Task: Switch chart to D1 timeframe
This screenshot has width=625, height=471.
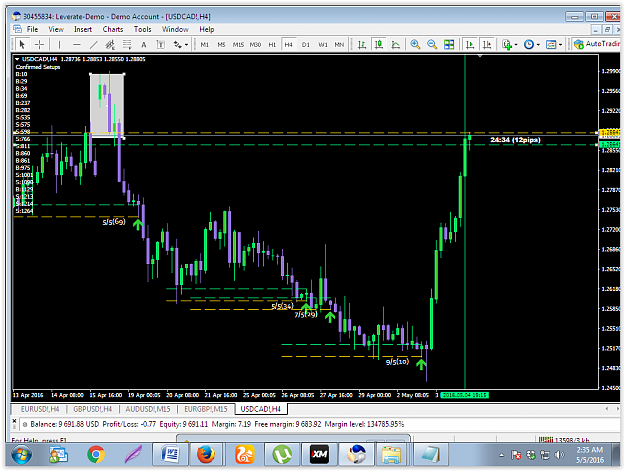Action: pyautogui.click(x=305, y=45)
